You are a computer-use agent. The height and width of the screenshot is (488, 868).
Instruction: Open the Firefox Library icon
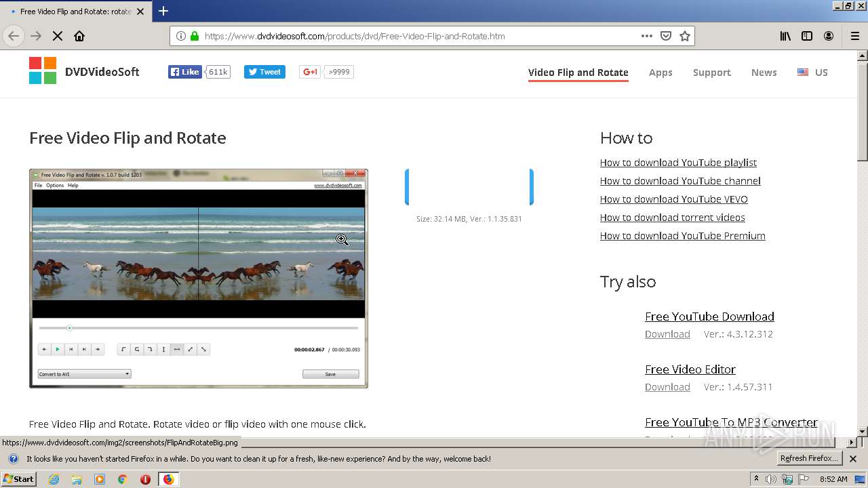(785, 36)
